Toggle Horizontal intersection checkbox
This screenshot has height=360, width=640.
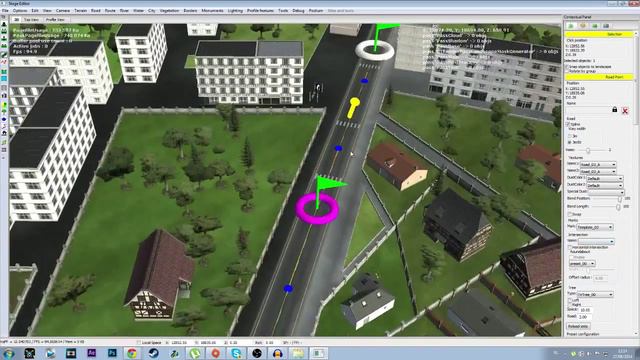570,247
